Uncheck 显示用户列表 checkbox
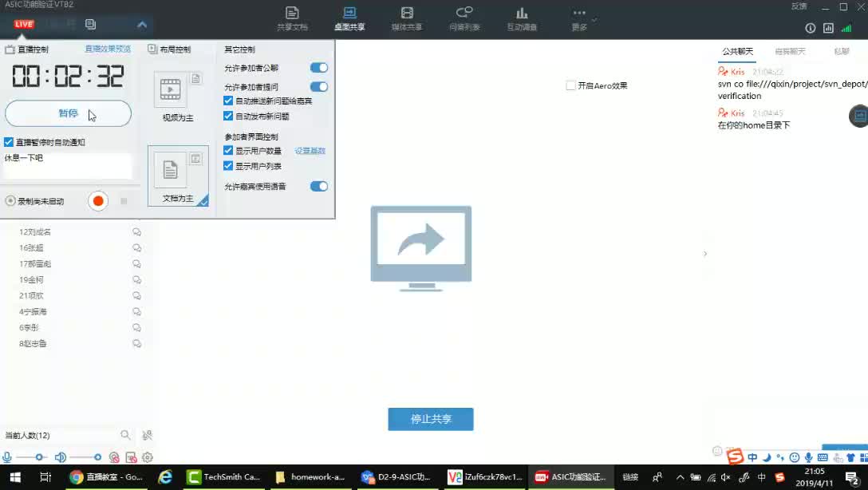Viewport: 868px width, 490px height. [228, 165]
